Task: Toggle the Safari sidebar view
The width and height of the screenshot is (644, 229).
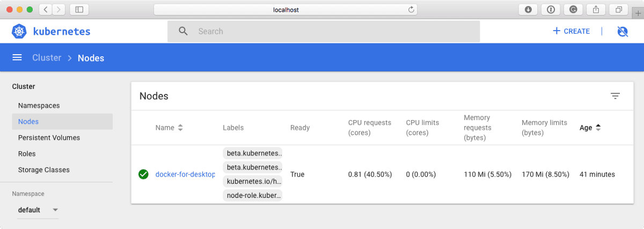Action: pyautogui.click(x=79, y=10)
